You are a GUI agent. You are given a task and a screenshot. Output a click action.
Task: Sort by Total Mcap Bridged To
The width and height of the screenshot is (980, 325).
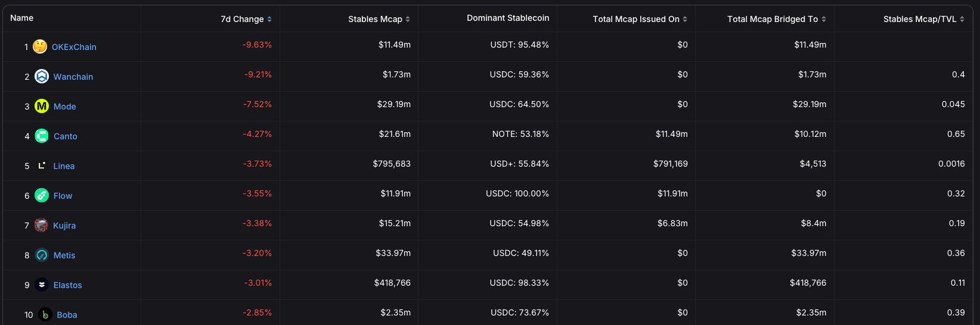click(x=776, y=19)
